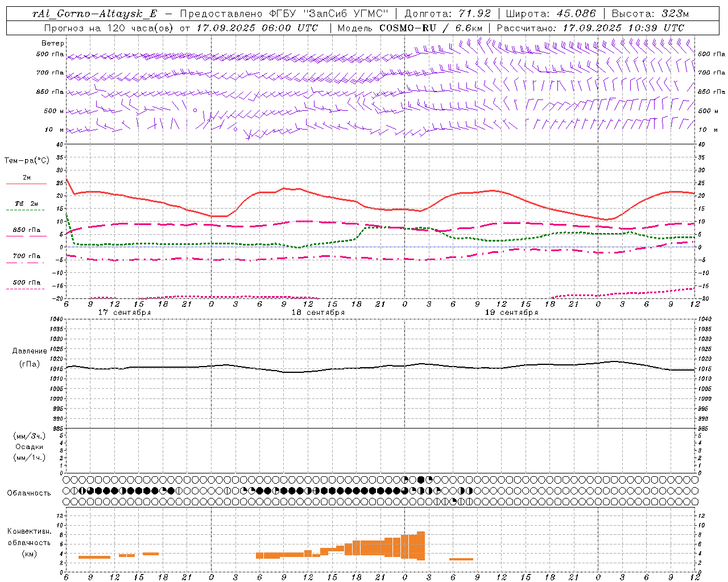Click the (км) unit label for convective cloud
Viewport: 728px width, 582px height.
click(30, 554)
